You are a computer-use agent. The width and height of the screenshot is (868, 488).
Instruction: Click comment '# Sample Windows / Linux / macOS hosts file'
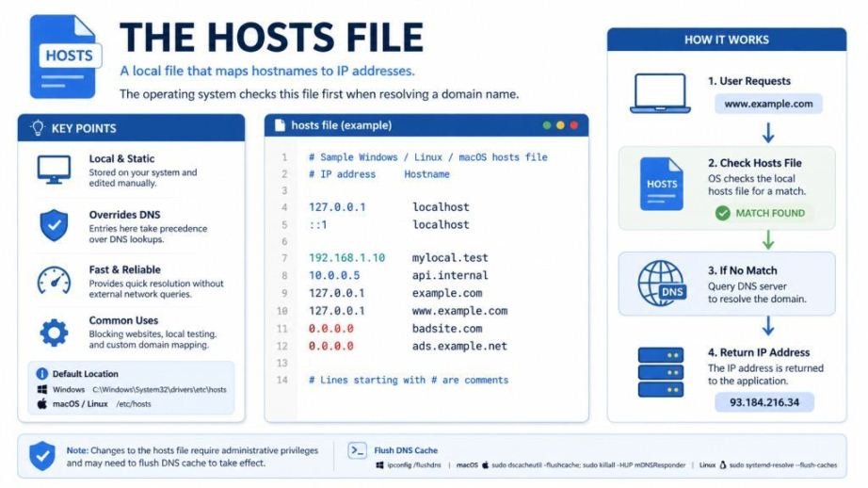pyautogui.click(x=428, y=157)
